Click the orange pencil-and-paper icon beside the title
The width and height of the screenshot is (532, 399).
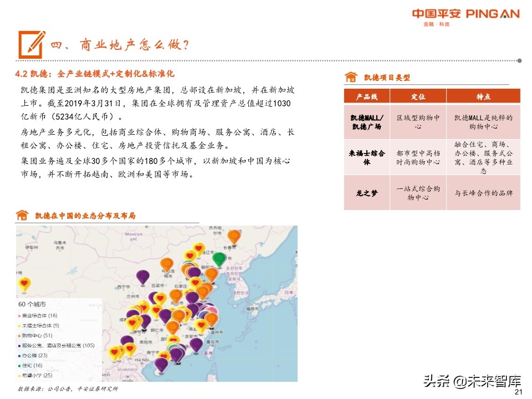32,44
